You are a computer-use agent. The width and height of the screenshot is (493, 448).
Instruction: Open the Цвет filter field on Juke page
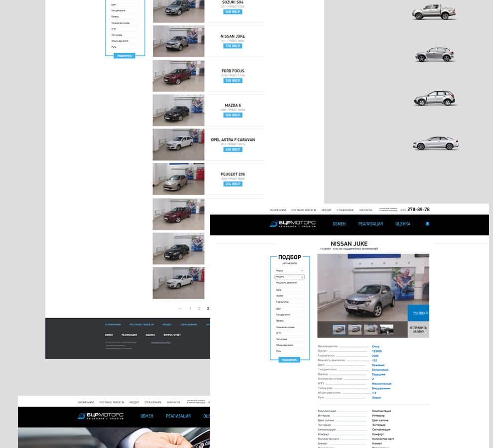pyautogui.click(x=289, y=309)
